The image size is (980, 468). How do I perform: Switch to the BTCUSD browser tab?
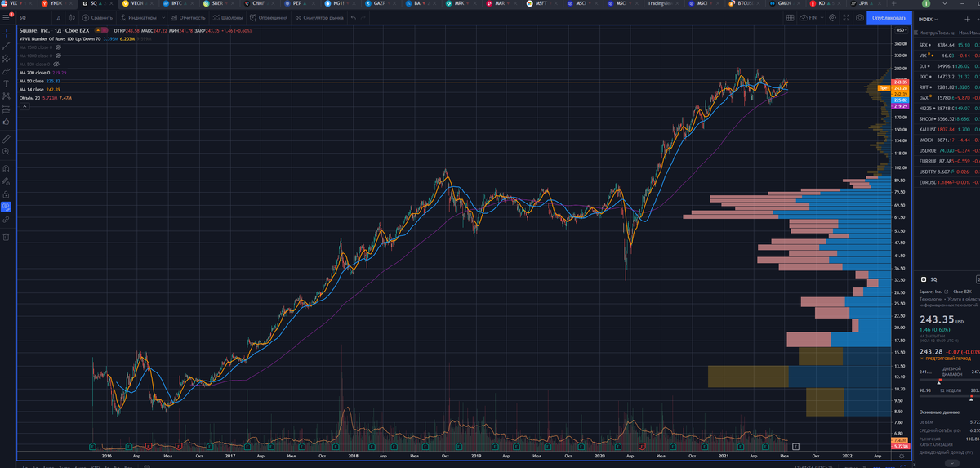tap(743, 3)
